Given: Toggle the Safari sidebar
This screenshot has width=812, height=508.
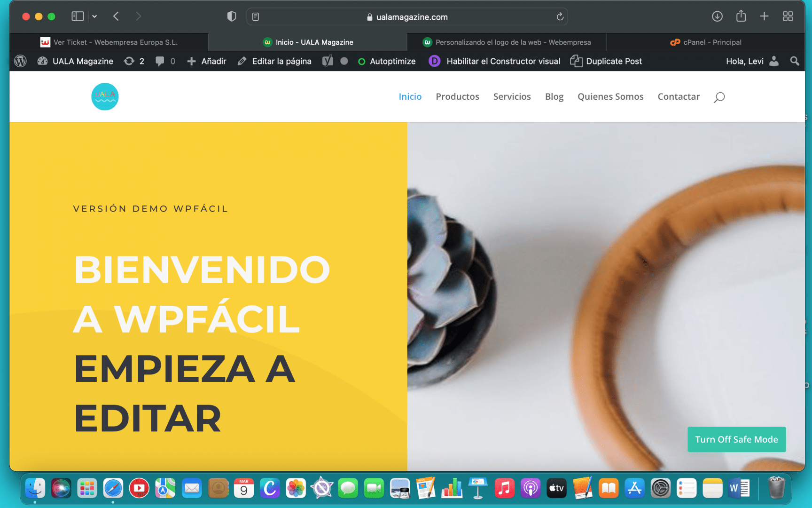Looking at the screenshot, I should [78, 16].
